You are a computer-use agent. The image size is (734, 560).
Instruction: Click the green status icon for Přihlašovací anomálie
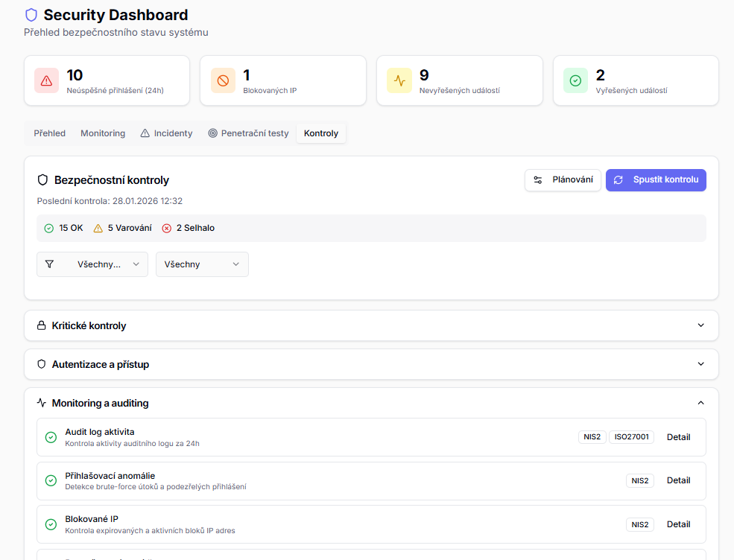coord(51,480)
